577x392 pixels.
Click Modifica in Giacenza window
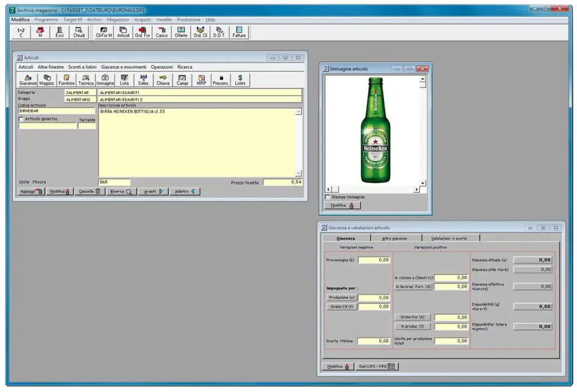[338, 367]
